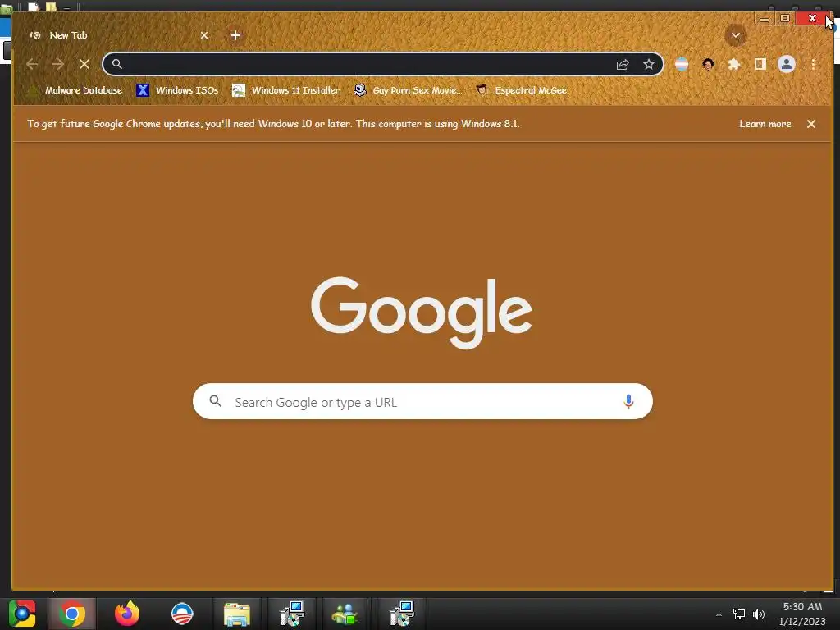The width and height of the screenshot is (840, 630).
Task: Open the volume speaker tray icon
Action: tap(759, 614)
